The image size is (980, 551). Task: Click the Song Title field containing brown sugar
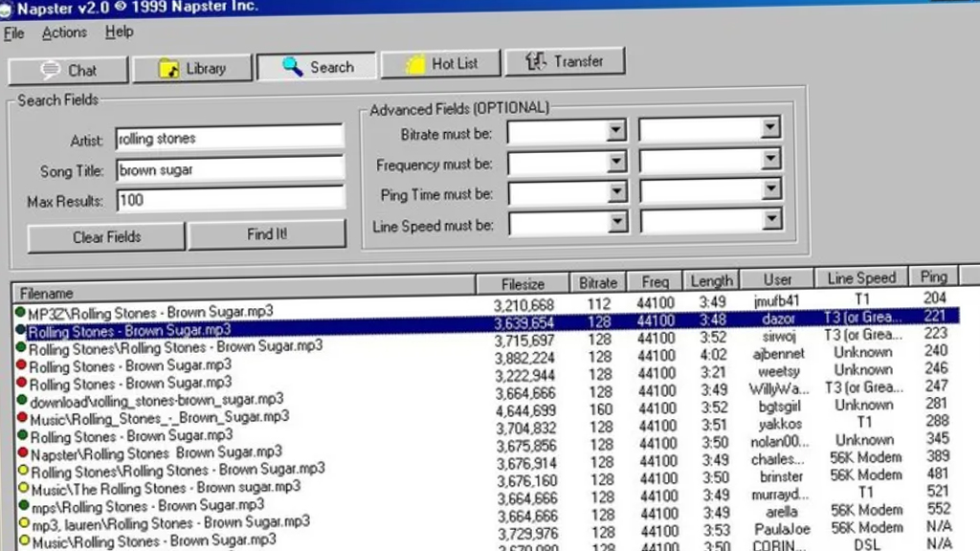click(x=230, y=169)
